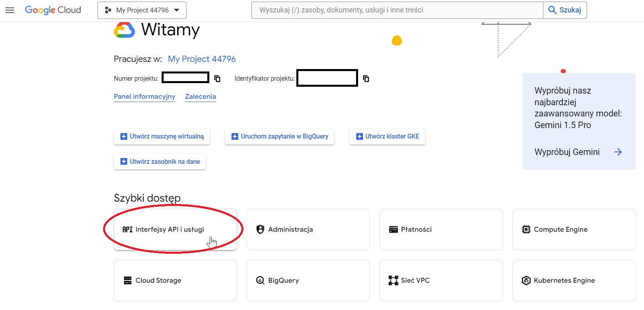Click Uruchom zapytanie w BigQuery button
The width and height of the screenshot is (644, 310).
coord(279,137)
